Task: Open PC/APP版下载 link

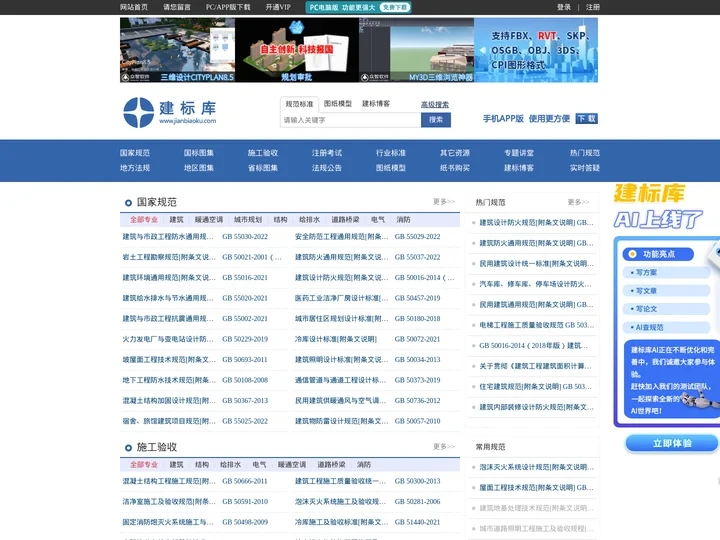Action: [x=228, y=7]
